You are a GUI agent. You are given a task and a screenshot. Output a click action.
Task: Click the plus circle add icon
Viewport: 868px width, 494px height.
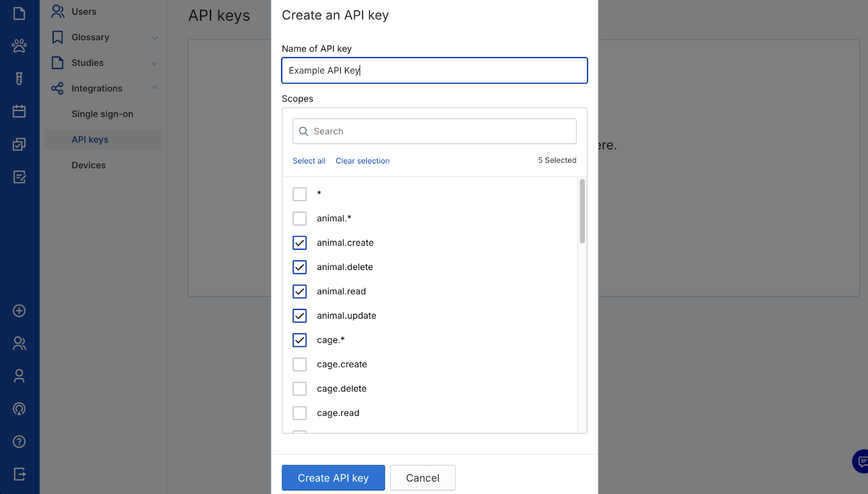[x=19, y=311]
